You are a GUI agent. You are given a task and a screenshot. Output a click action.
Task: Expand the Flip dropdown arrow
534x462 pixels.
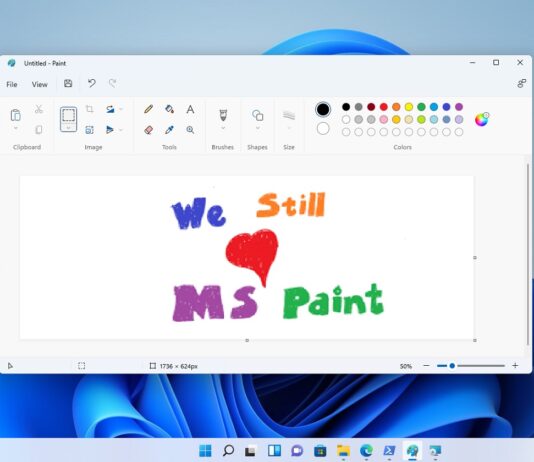121,130
